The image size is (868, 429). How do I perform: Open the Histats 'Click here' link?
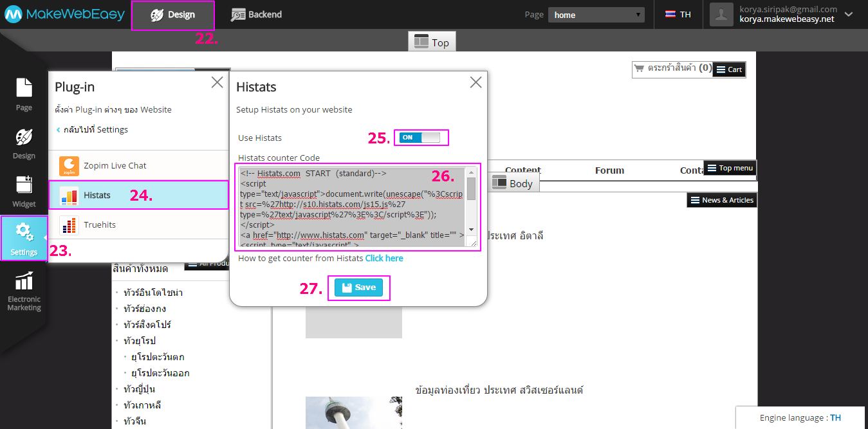(x=384, y=258)
